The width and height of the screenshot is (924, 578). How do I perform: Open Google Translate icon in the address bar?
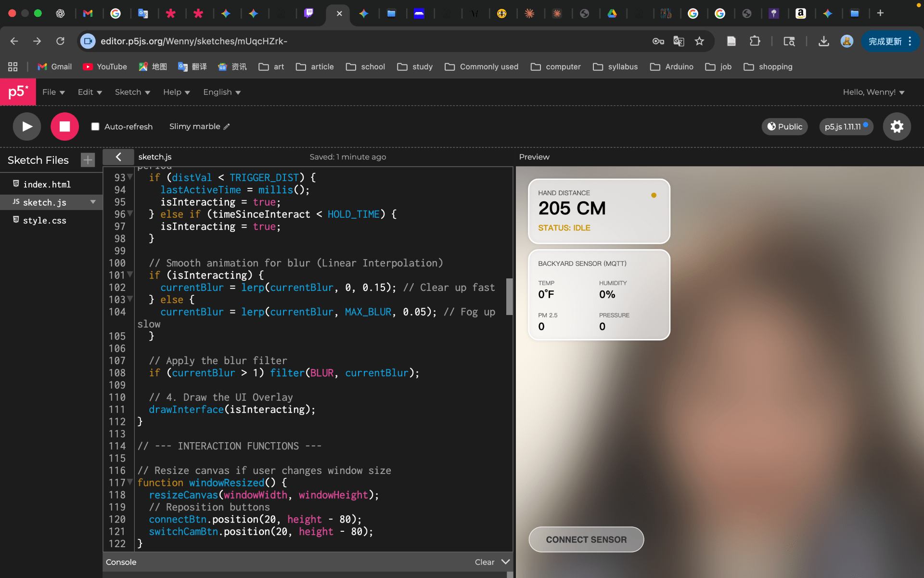tap(679, 41)
